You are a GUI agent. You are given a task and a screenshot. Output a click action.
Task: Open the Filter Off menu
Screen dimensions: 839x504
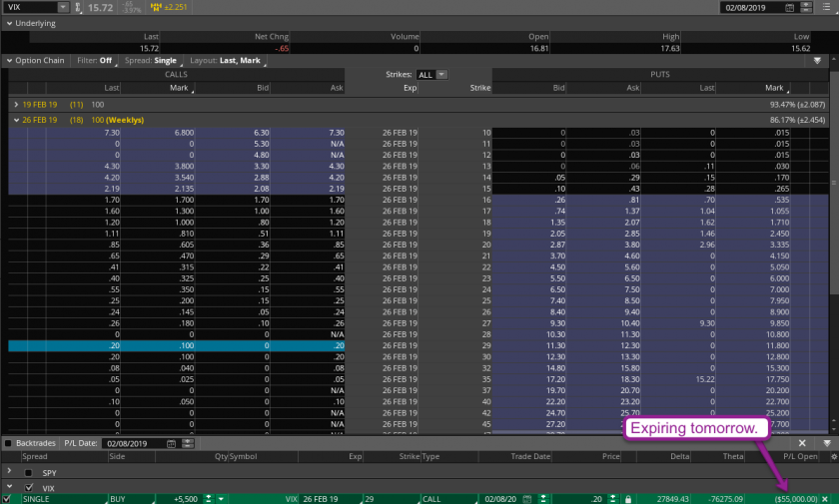pyautogui.click(x=94, y=60)
